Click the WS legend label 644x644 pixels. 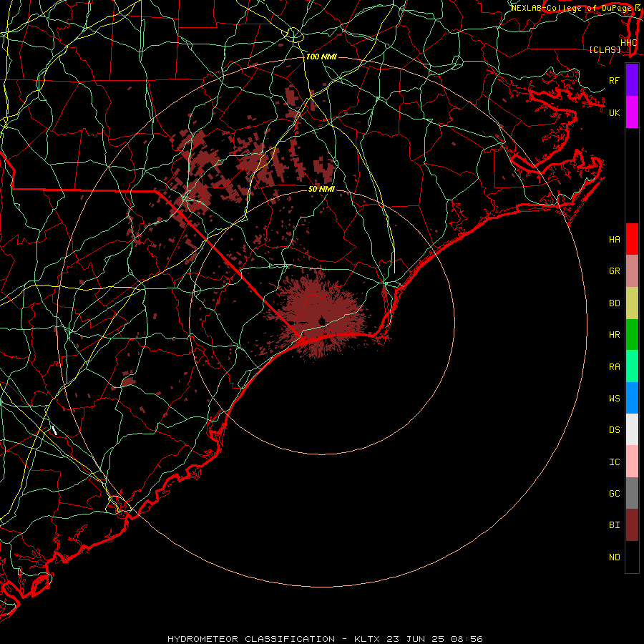(x=614, y=399)
